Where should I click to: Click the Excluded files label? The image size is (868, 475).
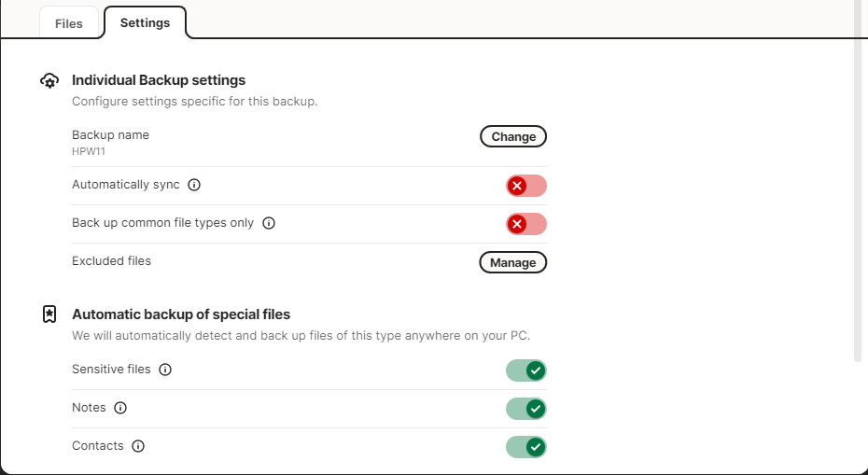[111, 261]
